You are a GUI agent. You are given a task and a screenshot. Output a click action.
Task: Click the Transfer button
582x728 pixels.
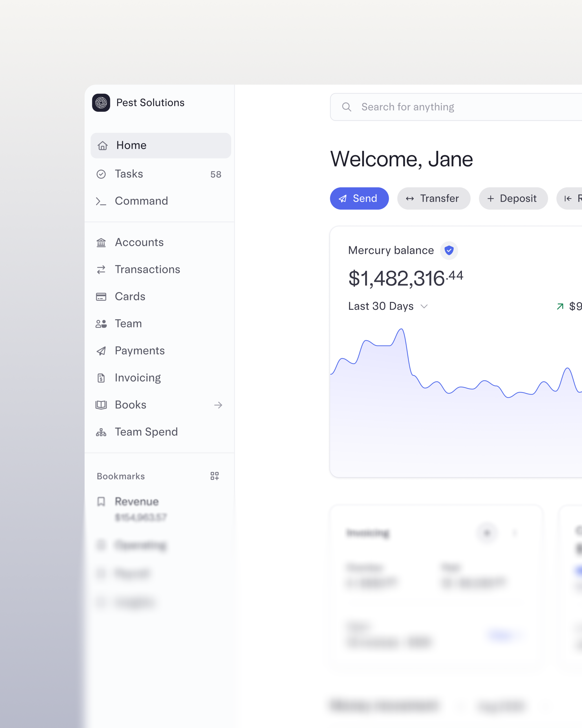point(434,199)
